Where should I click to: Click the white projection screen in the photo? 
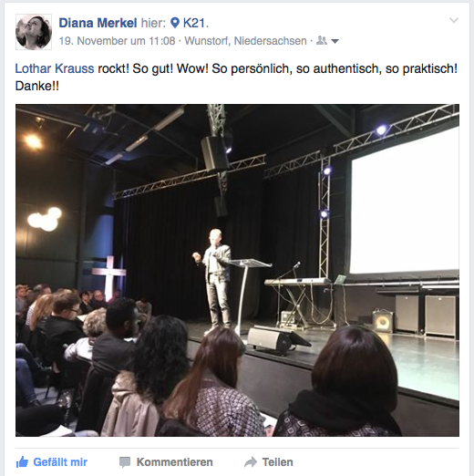[405, 202]
